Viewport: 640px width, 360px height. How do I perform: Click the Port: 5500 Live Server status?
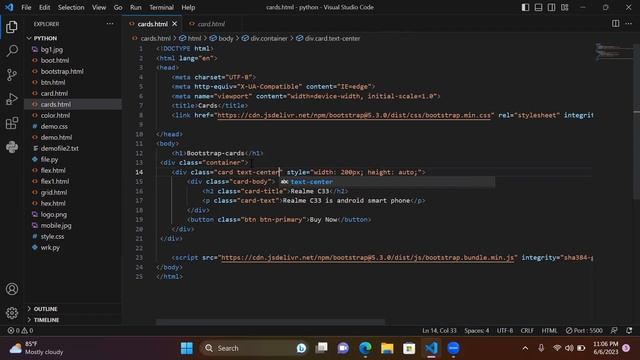584,331
